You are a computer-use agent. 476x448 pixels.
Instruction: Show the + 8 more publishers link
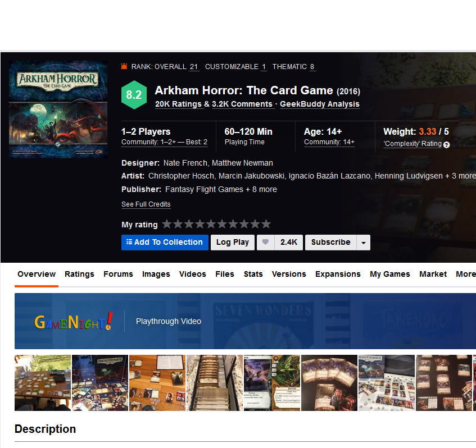pyautogui.click(x=261, y=189)
